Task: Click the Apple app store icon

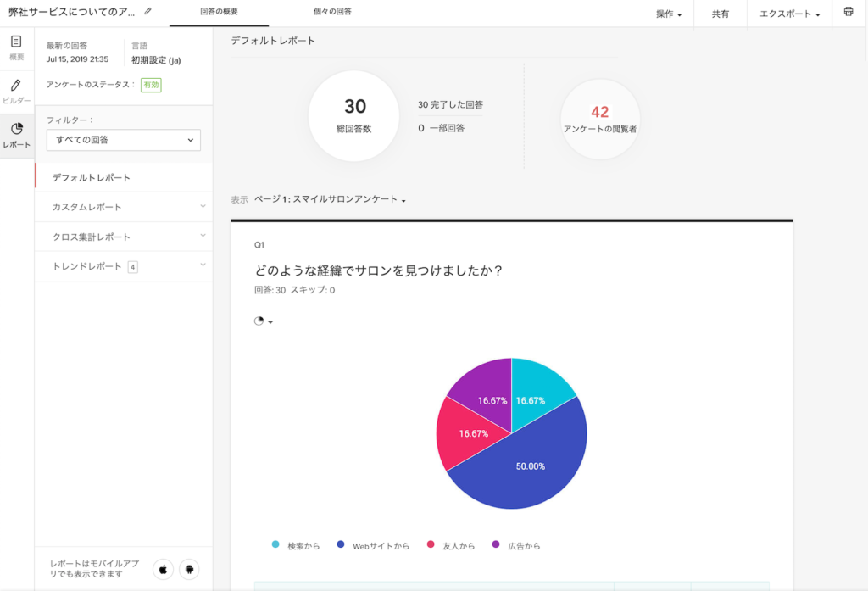Action: (164, 570)
